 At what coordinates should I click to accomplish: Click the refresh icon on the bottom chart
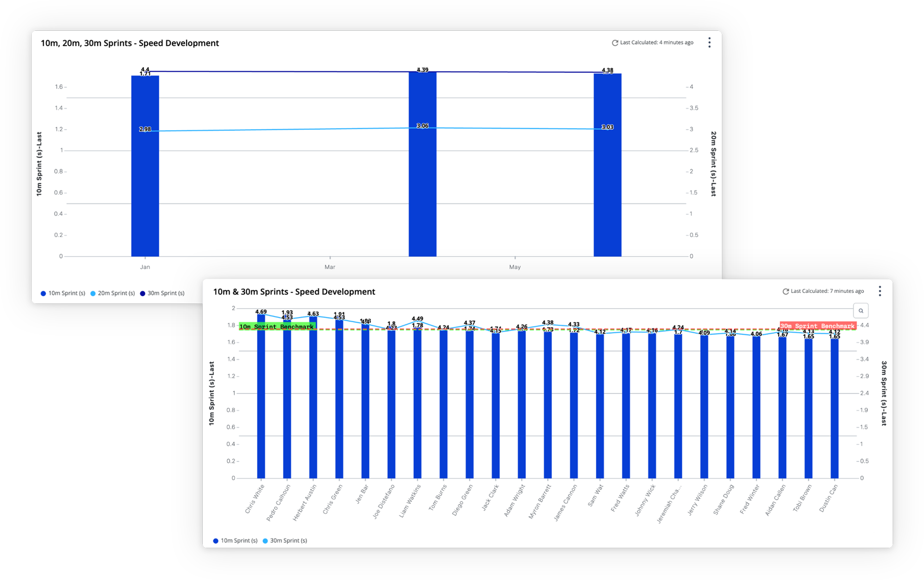tap(785, 291)
